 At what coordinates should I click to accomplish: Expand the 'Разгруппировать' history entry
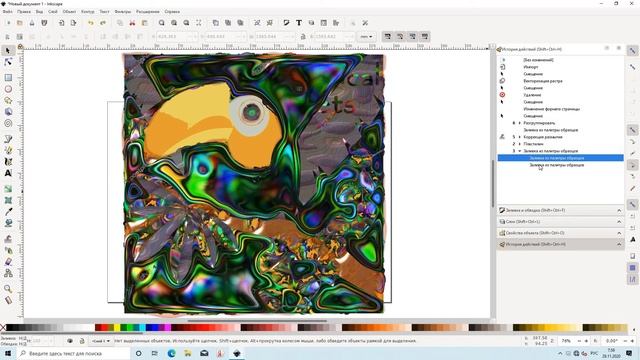(x=520, y=123)
